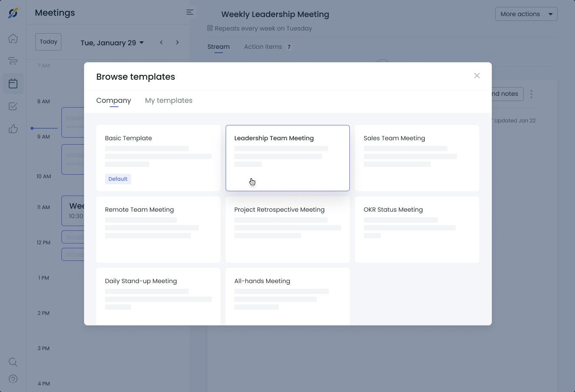
Task: Open the Meetings calendar sidebar icon
Action: click(13, 84)
